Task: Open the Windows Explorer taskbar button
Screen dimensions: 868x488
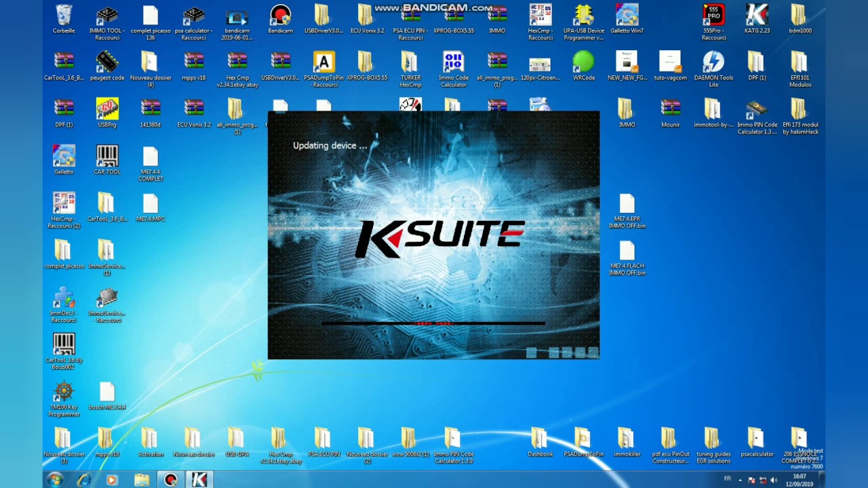Action: coord(141,480)
